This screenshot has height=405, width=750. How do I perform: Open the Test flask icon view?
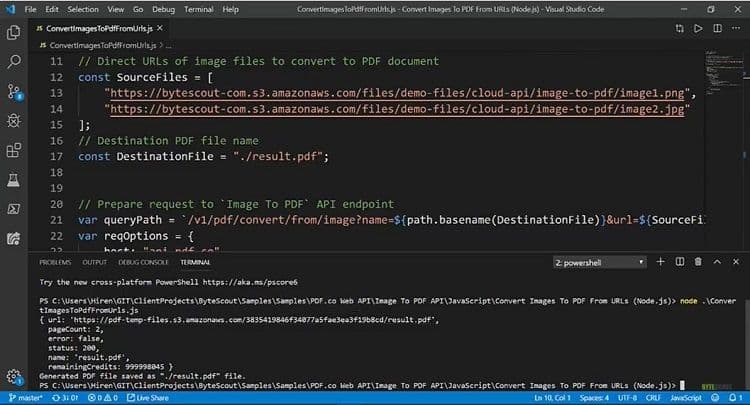click(14, 181)
